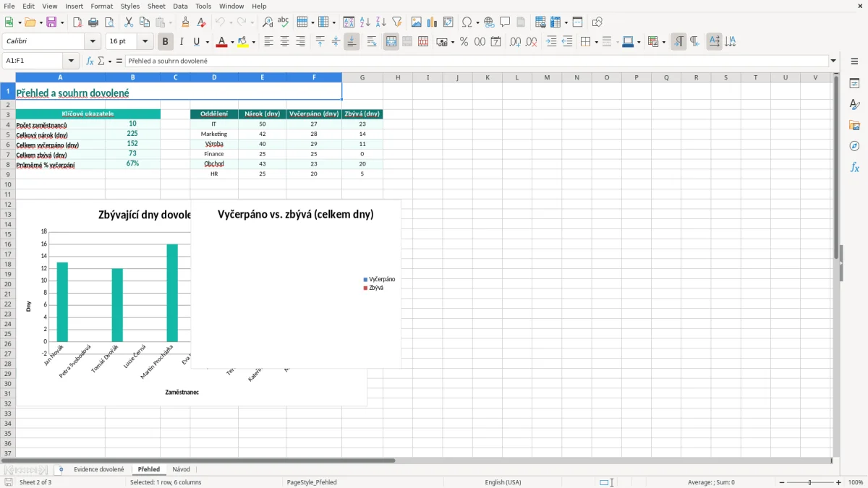Viewport: 868px width, 488px height.
Task: Open the Conditional Formatting dropdown arrow
Action: (x=663, y=42)
